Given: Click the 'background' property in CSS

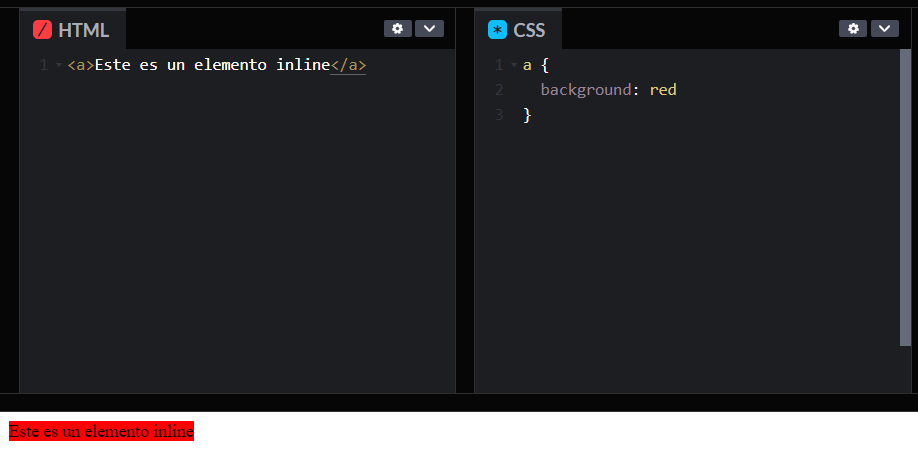Looking at the screenshot, I should 587,90.
